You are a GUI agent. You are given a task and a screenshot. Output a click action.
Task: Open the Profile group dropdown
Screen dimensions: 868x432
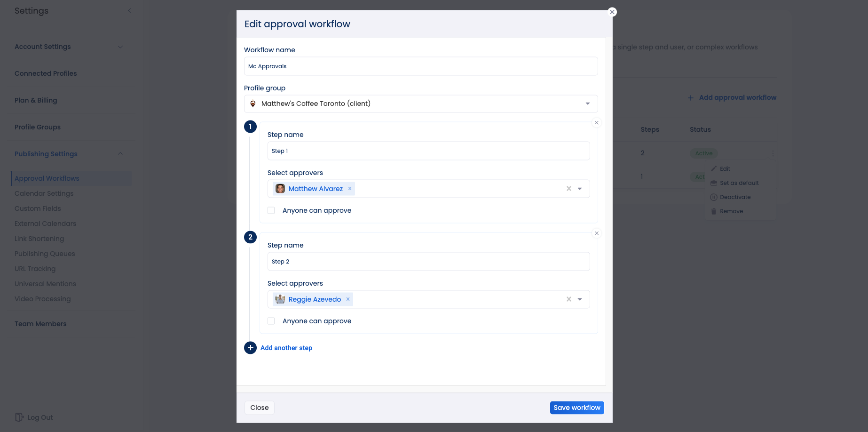[x=421, y=104]
